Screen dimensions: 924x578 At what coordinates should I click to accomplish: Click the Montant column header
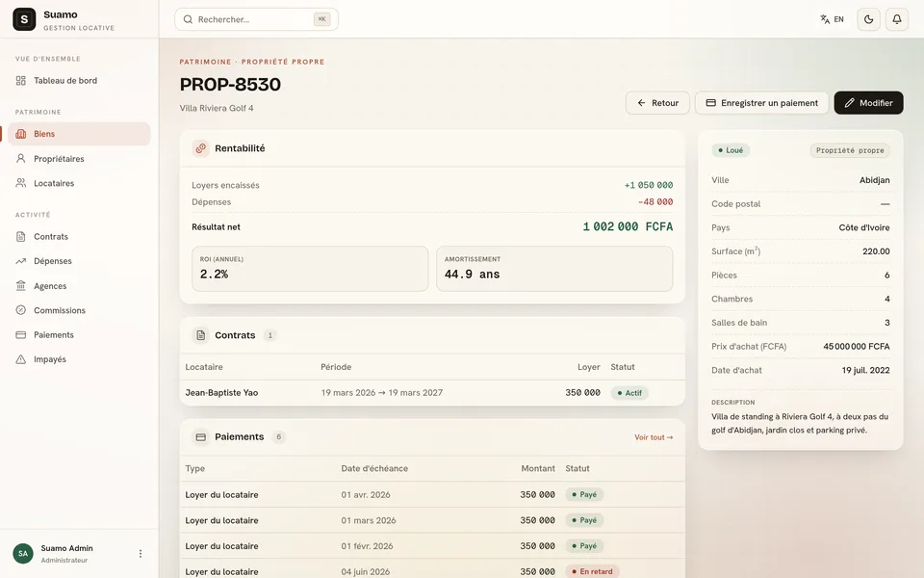pyautogui.click(x=538, y=469)
